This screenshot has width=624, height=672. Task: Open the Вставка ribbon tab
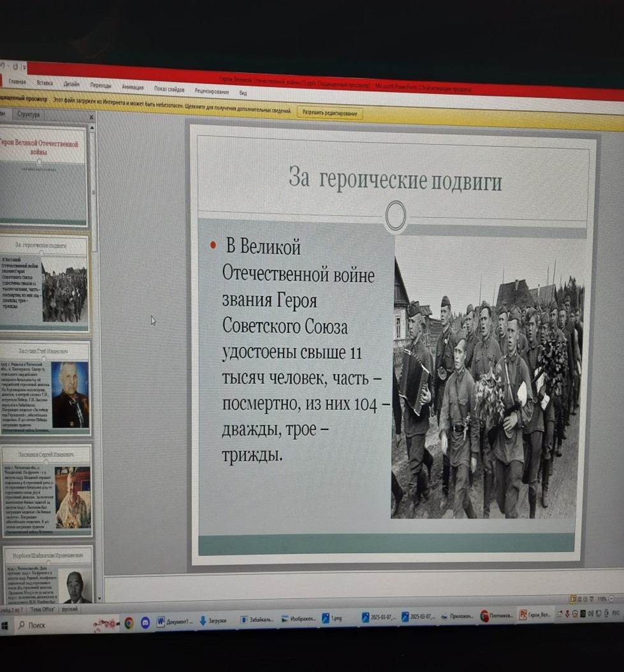(x=45, y=83)
